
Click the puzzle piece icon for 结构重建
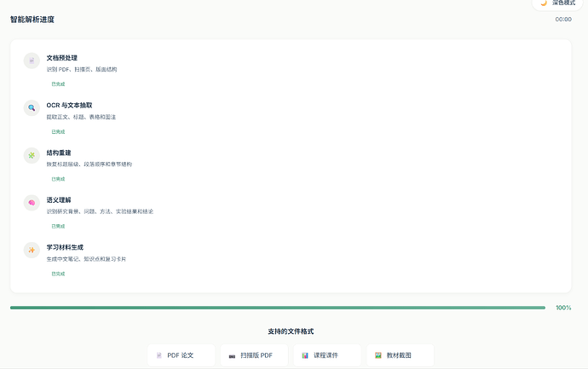pyautogui.click(x=32, y=155)
